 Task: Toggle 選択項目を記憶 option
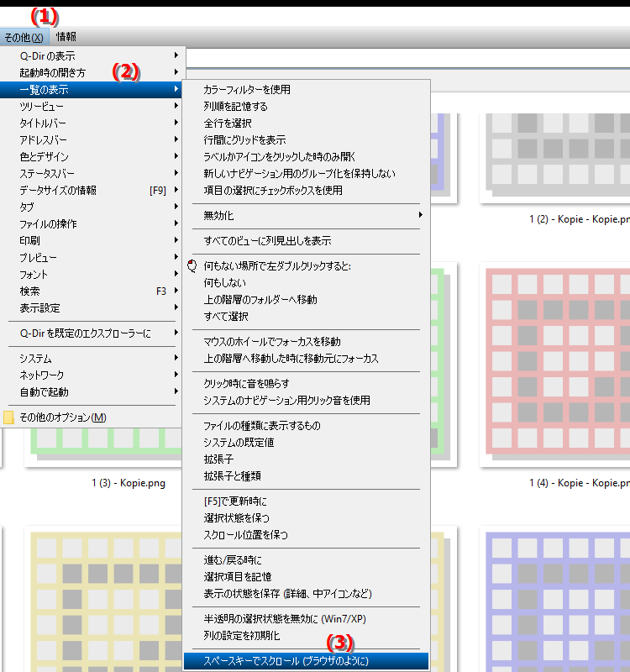(x=306, y=577)
